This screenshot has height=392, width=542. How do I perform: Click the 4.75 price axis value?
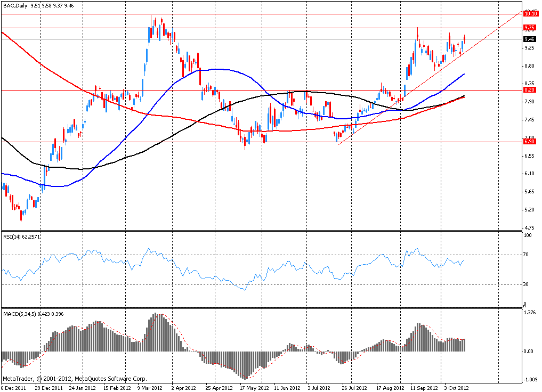point(530,227)
